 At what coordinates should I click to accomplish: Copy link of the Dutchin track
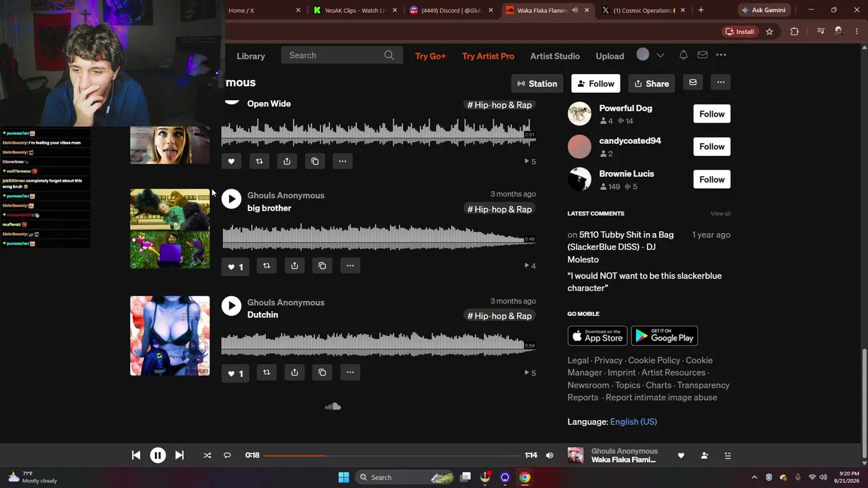tap(322, 372)
